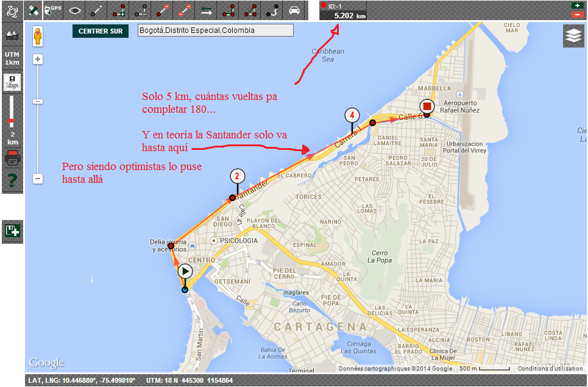Click the Bogotá location search field
This screenshot has height=387, width=588.
216,30
